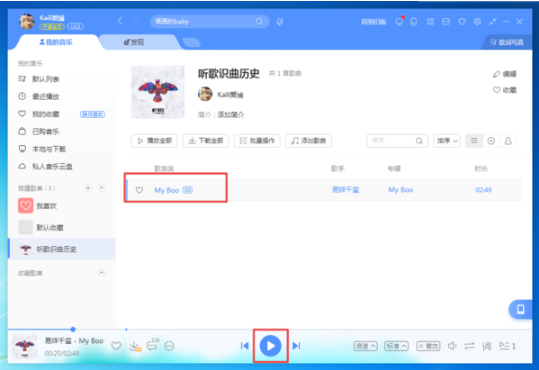Screen dimensions: 539x370
Task: Download all songs in the playlist
Action: tap(206, 141)
